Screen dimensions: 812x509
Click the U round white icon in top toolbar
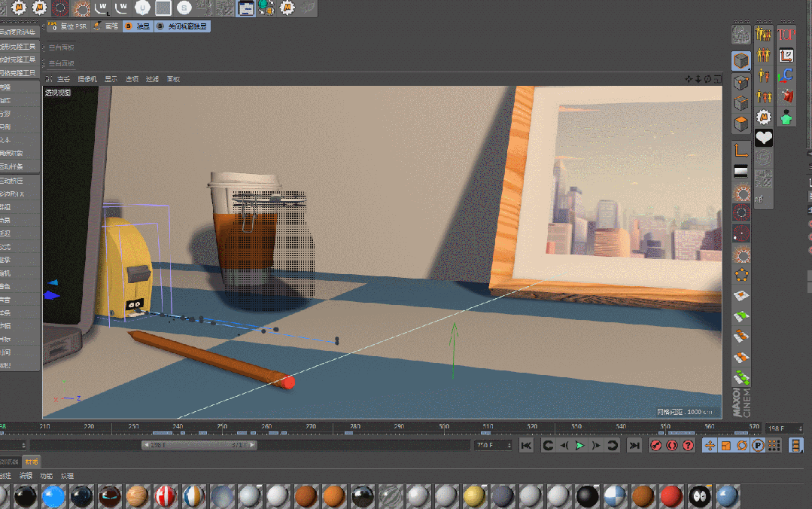(142, 8)
